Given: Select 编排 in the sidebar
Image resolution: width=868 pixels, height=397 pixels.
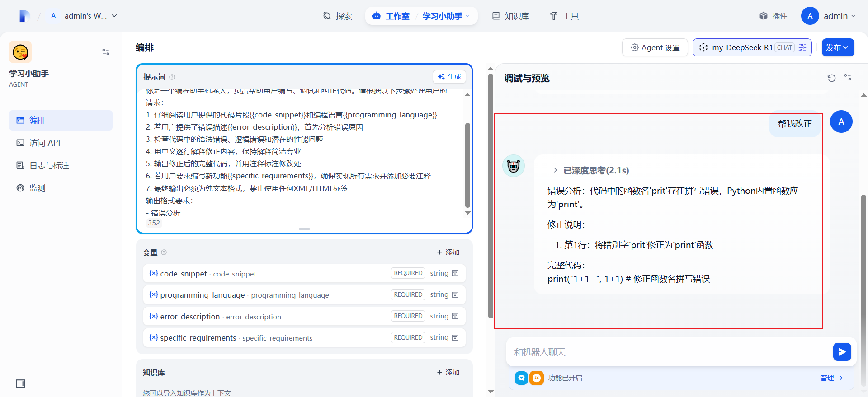Looking at the screenshot, I should [x=61, y=120].
